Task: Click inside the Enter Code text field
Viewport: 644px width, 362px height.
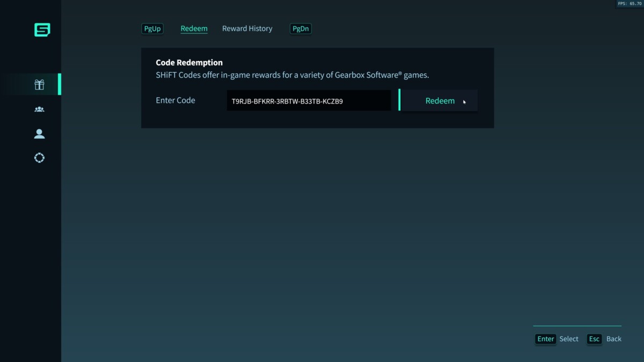Action: pos(309,100)
